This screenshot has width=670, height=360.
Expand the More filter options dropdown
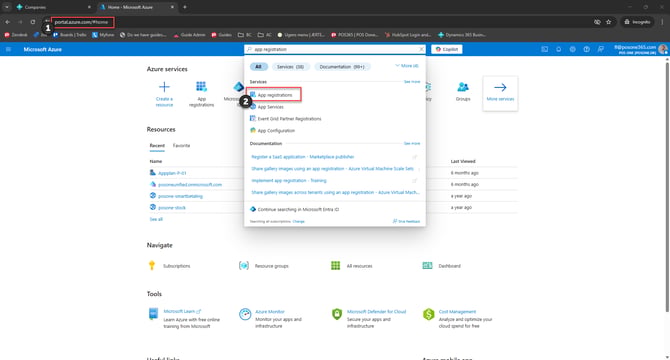[x=407, y=66]
